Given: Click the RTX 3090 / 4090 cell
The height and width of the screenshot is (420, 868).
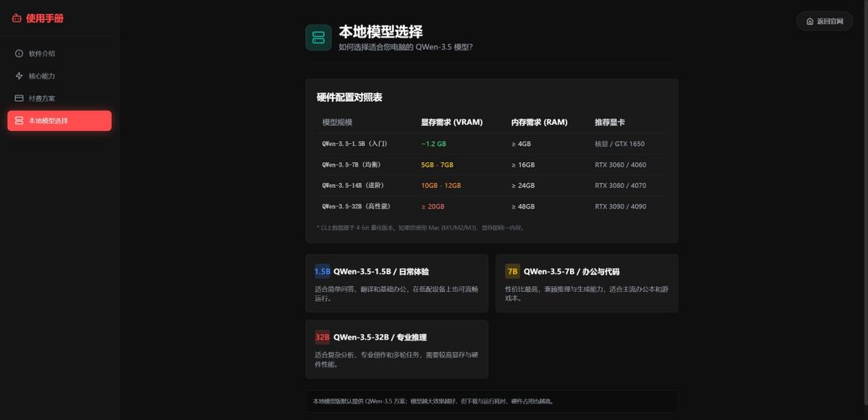Looking at the screenshot, I should [621, 207].
